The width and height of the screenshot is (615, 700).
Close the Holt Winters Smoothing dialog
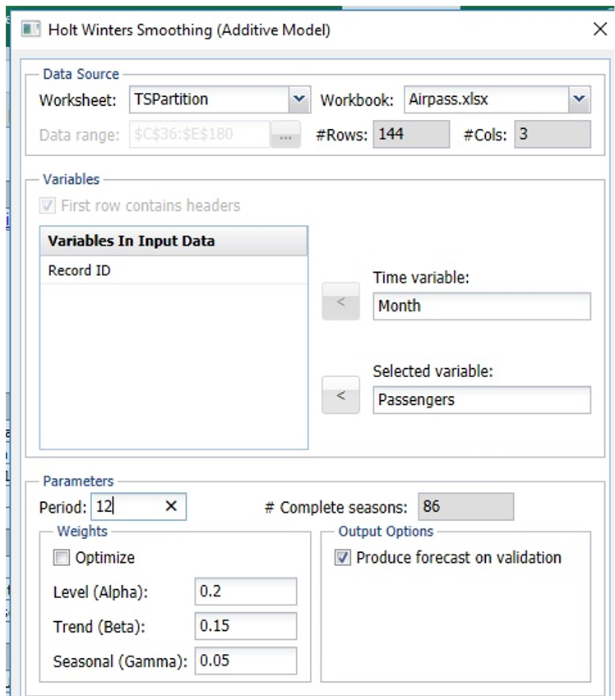600,28
